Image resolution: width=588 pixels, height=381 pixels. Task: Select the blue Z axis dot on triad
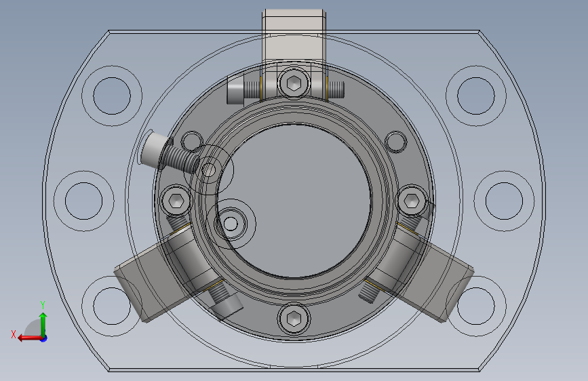click(x=44, y=338)
